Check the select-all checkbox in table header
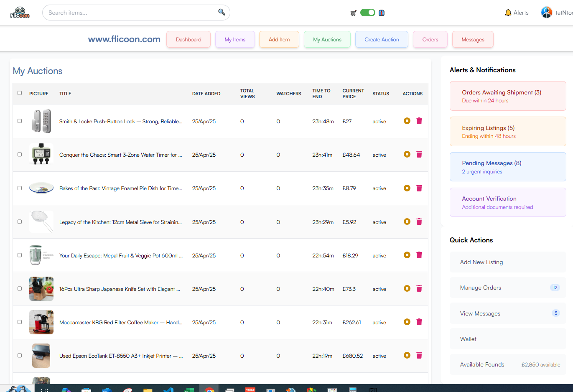573x392 pixels. (20, 93)
